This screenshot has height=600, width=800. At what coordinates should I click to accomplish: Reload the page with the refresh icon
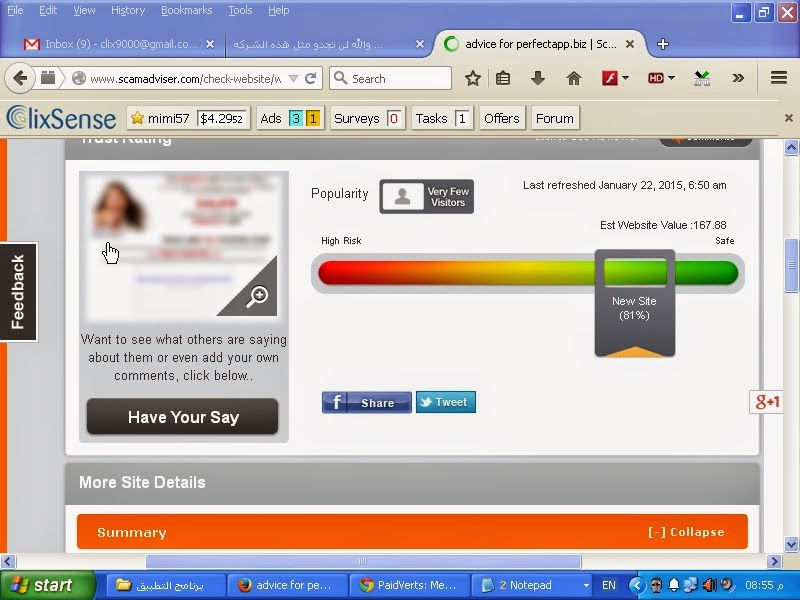310,79
